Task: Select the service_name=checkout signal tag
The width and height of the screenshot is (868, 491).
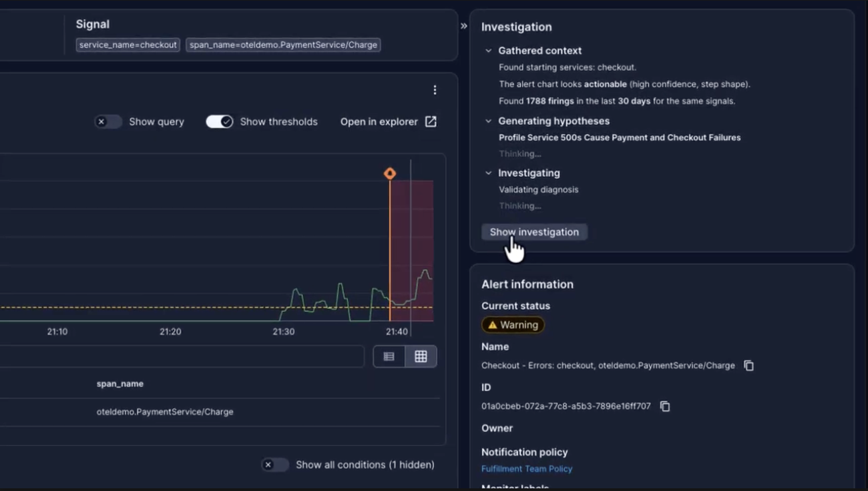Action: (x=128, y=45)
